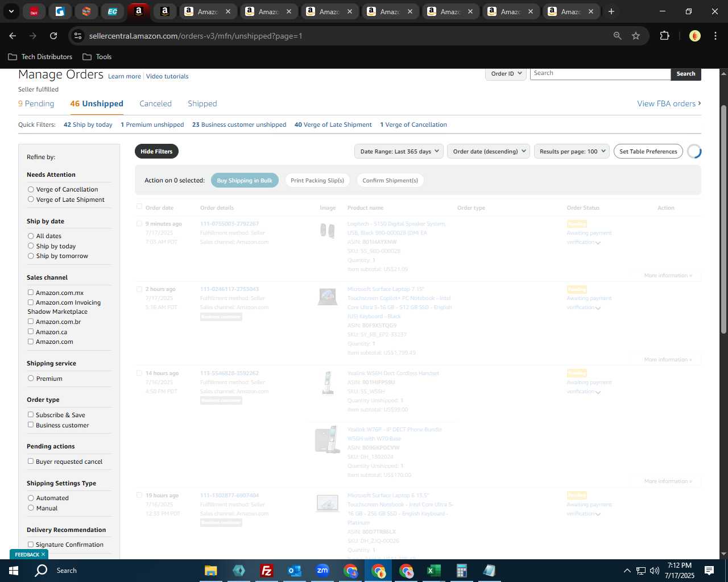The image size is (728, 582).
Task: Switch to the Pending orders tab
Action: [x=36, y=103]
